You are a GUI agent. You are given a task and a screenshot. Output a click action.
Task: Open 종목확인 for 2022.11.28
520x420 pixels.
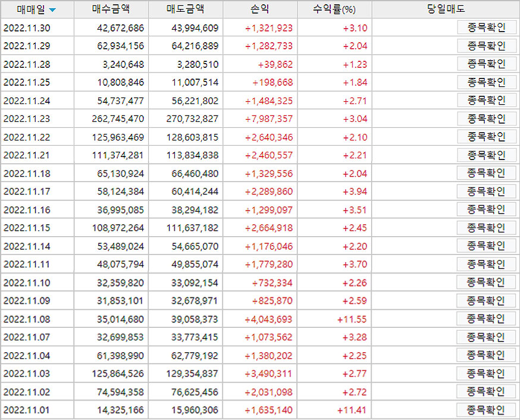tap(487, 64)
